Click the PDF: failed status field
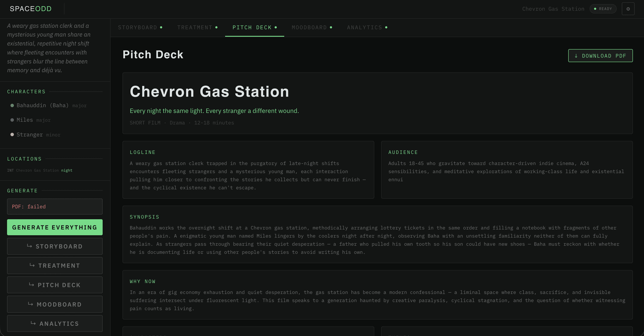Screen dimensions: 644x336 click(x=55, y=206)
